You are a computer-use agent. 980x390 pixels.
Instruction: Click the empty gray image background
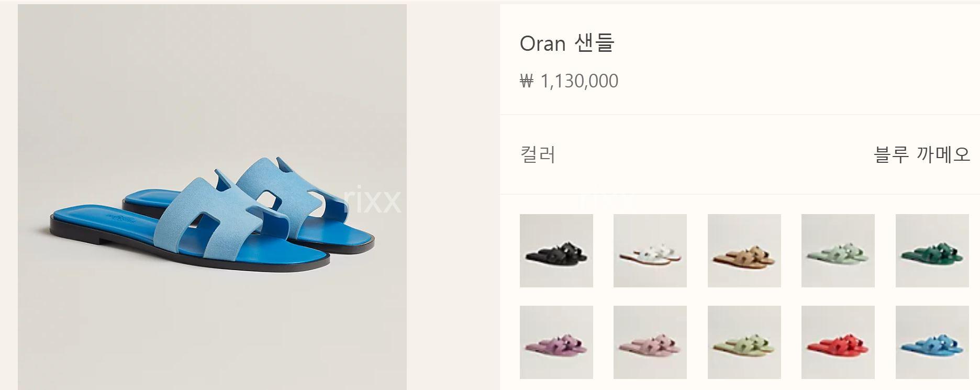click(209, 79)
